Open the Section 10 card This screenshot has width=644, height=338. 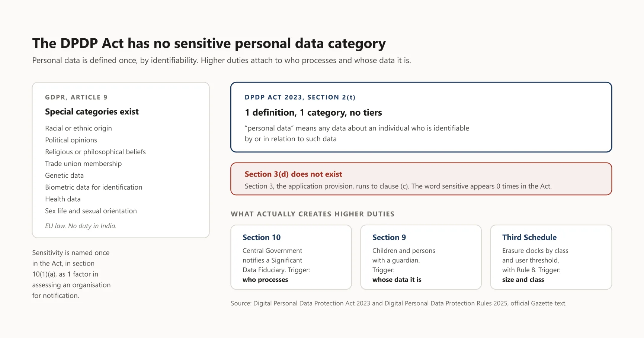pyautogui.click(x=291, y=257)
